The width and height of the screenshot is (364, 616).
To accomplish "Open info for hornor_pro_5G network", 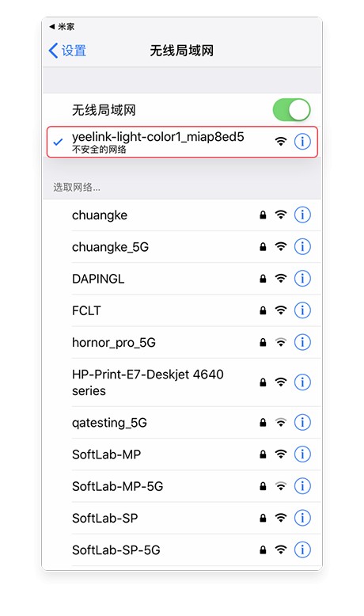I will point(302,342).
